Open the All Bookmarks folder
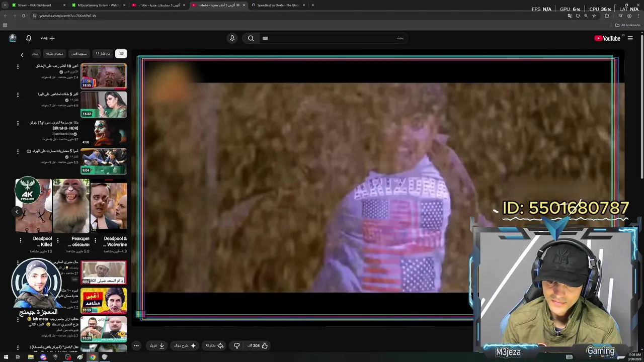Viewport: 644px width, 362px height. tap(627, 25)
